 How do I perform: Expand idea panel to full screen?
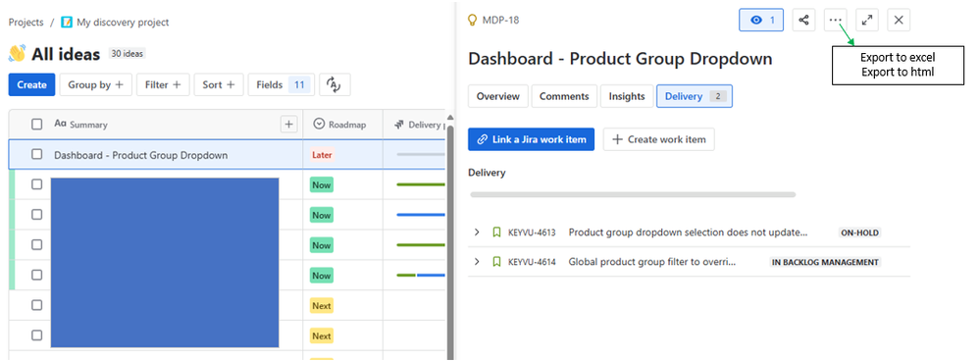[x=867, y=20]
